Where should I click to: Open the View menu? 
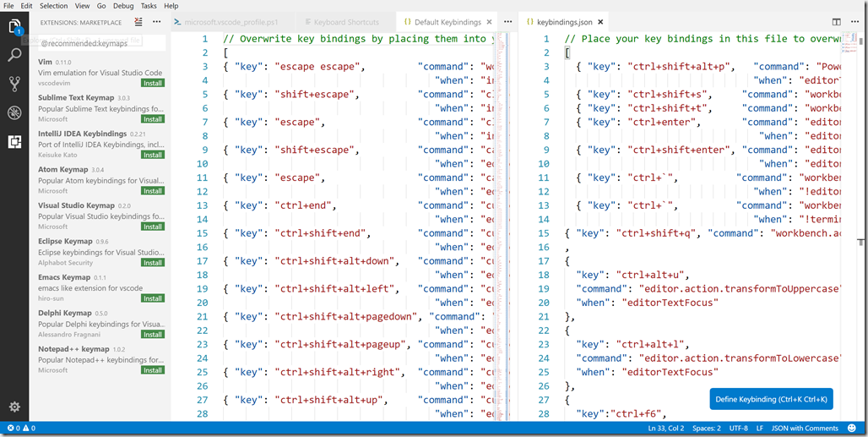click(82, 6)
